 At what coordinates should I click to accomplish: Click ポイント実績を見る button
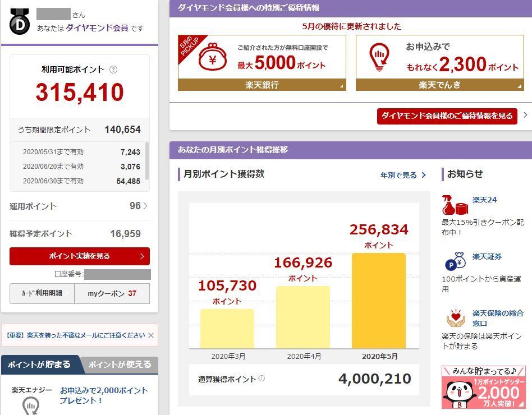click(79, 256)
